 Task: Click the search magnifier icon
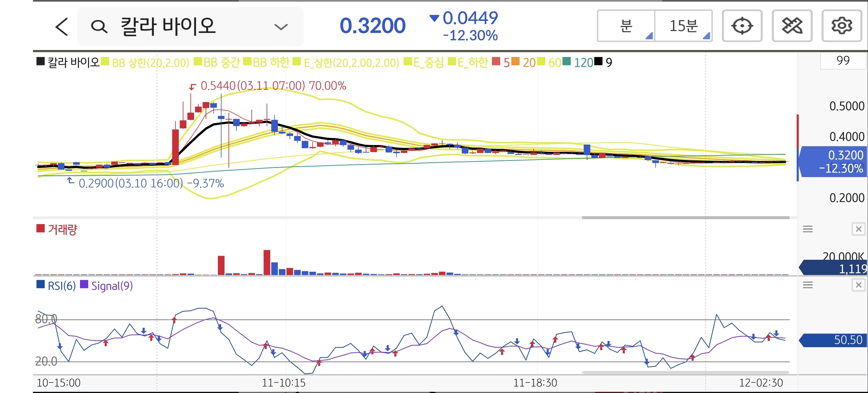[x=99, y=27]
